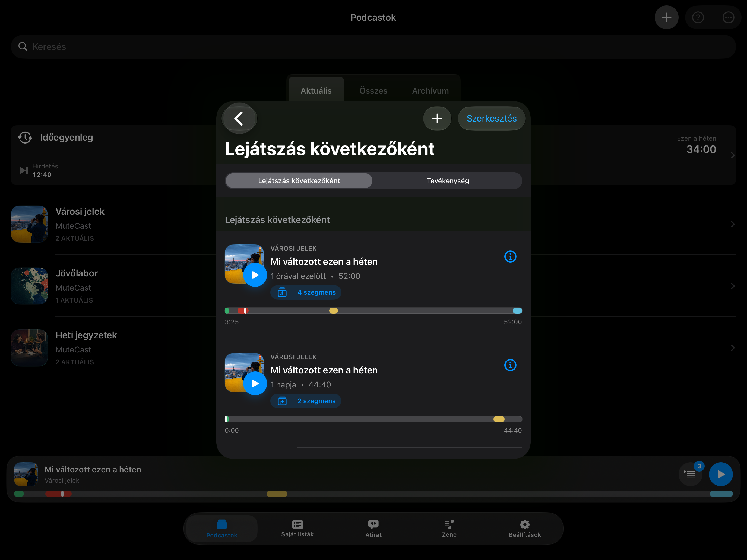This screenshot has height=560, width=747.
Task: Switch to the Tevékenység segment
Action: 447,181
